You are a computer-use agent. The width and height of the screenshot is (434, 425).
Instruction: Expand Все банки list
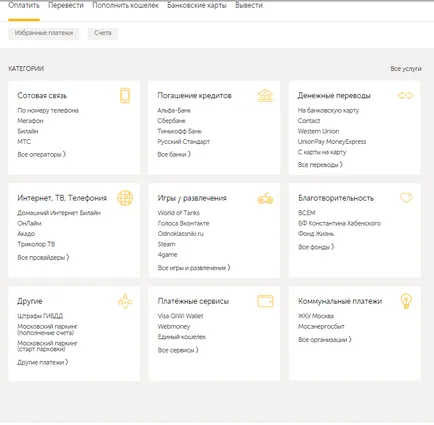(174, 154)
